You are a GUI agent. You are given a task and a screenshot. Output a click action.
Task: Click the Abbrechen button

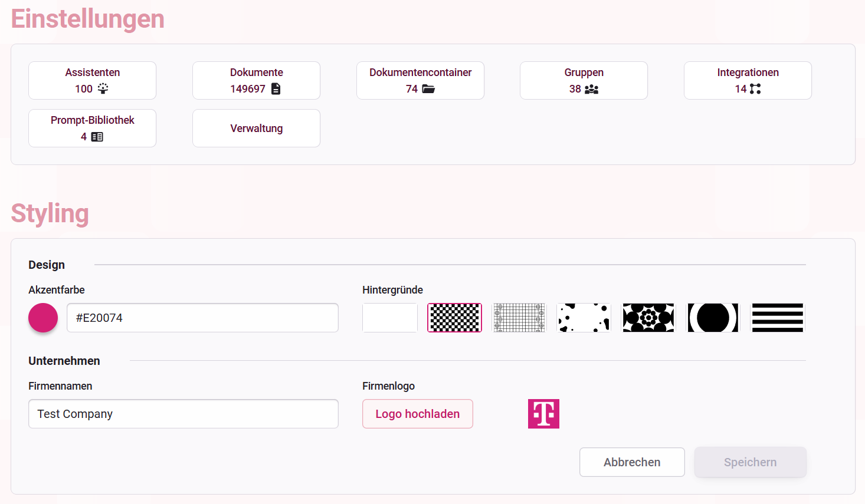[x=632, y=462]
